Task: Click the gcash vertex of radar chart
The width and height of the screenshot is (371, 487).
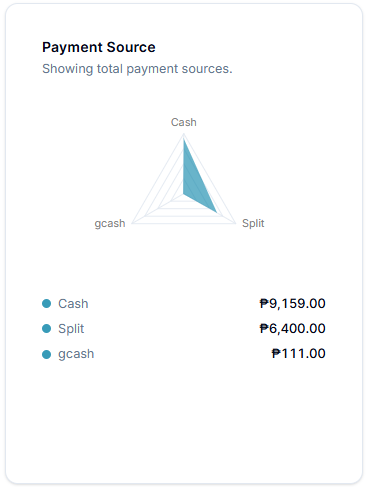Action: coord(132,223)
